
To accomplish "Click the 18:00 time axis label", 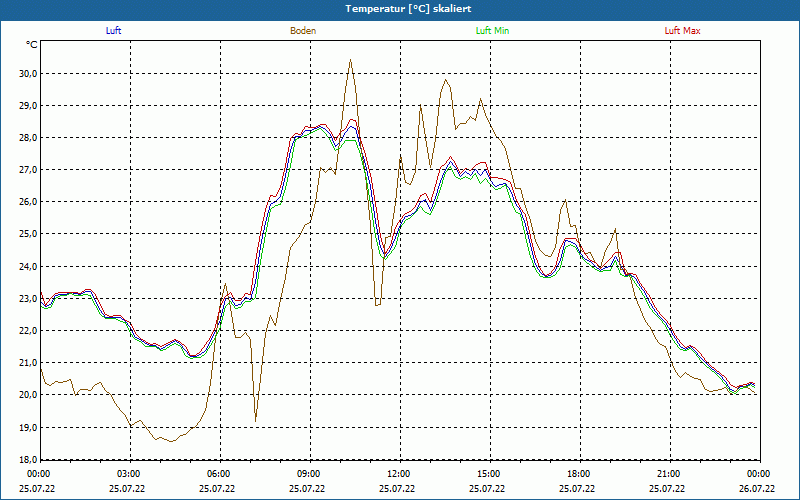I will coord(577,474).
